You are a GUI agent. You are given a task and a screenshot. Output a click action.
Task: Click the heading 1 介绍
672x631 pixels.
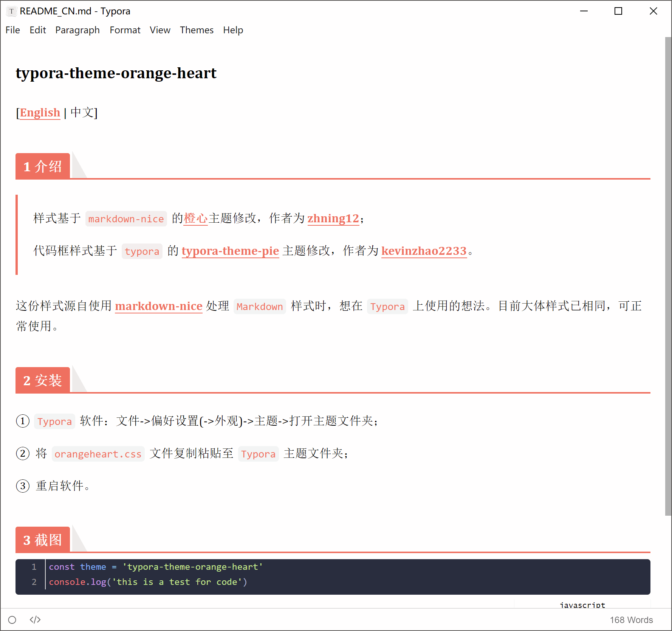(x=43, y=166)
